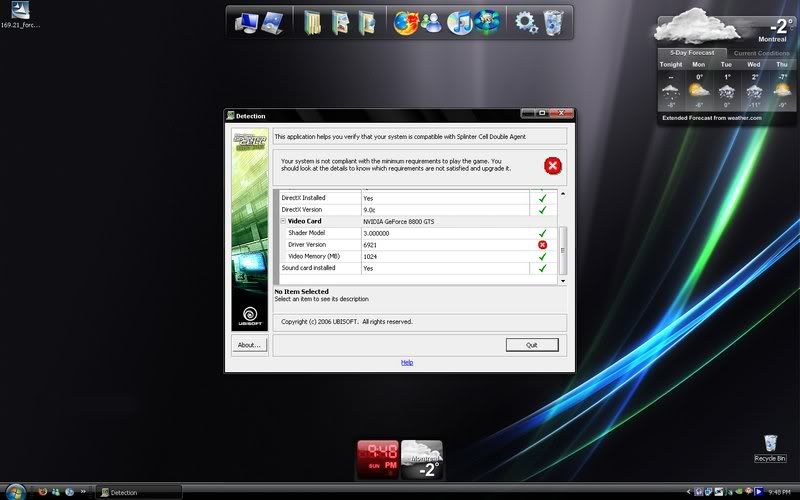Image resolution: width=800 pixels, height=500 pixels.
Task: Click the red error icon beside the compliance message
Action: coord(553,165)
